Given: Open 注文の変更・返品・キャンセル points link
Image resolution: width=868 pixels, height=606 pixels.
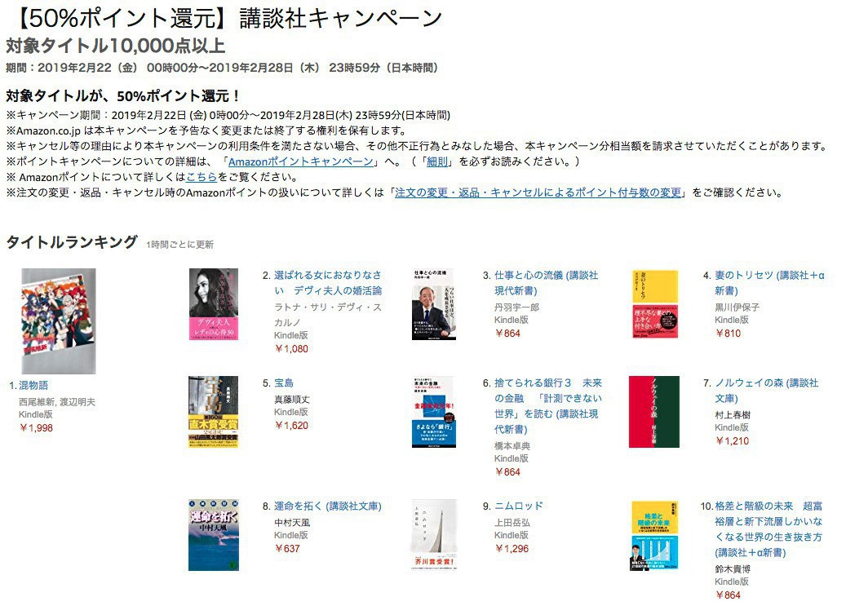Looking at the screenshot, I should [x=538, y=192].
